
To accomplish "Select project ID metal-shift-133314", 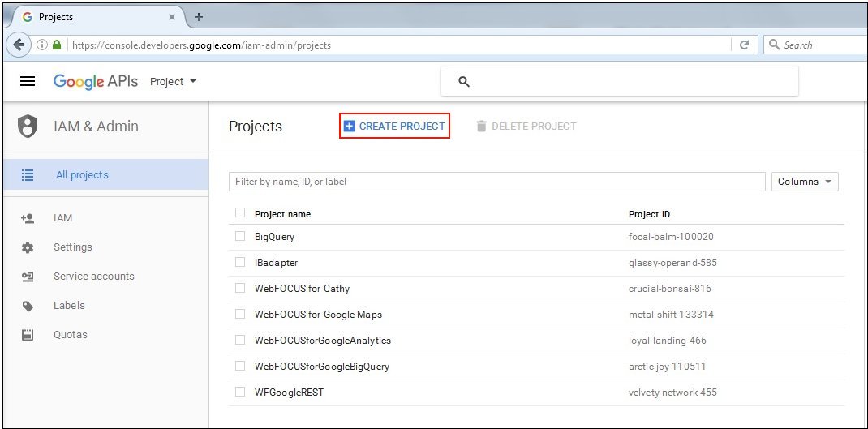I will 671,315.
